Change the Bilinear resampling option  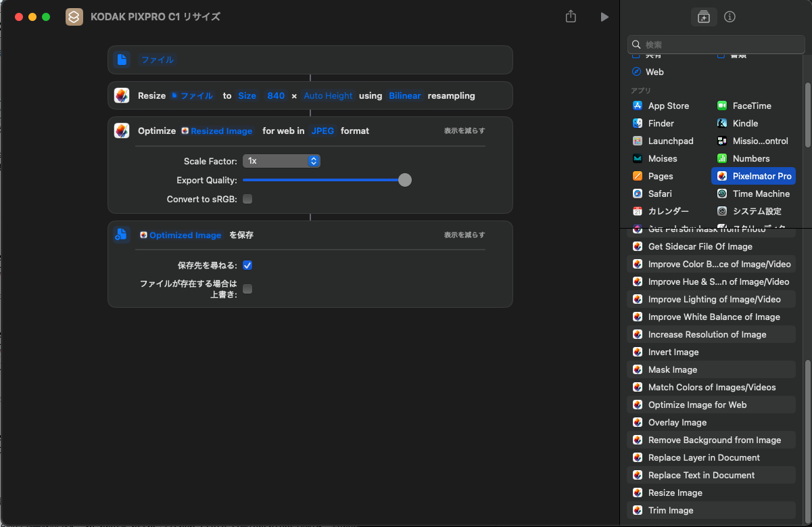(404, 95)
